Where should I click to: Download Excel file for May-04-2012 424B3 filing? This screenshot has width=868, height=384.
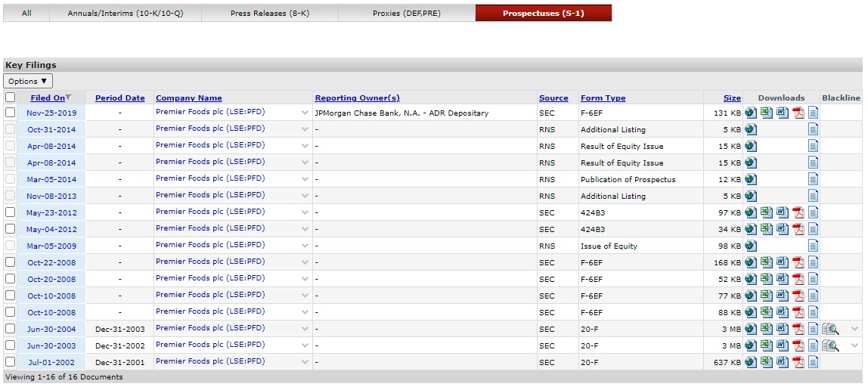766,229
